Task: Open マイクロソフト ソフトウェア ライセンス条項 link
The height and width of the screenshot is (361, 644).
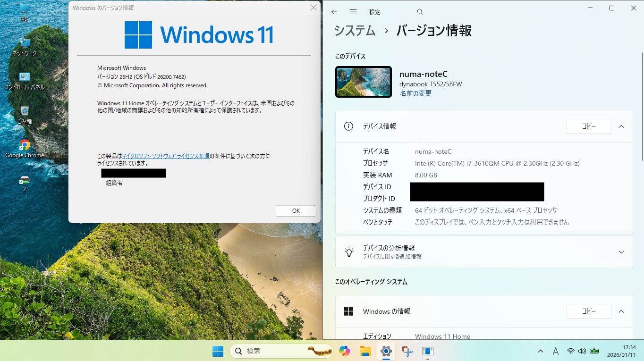Action: pos(166,156)
